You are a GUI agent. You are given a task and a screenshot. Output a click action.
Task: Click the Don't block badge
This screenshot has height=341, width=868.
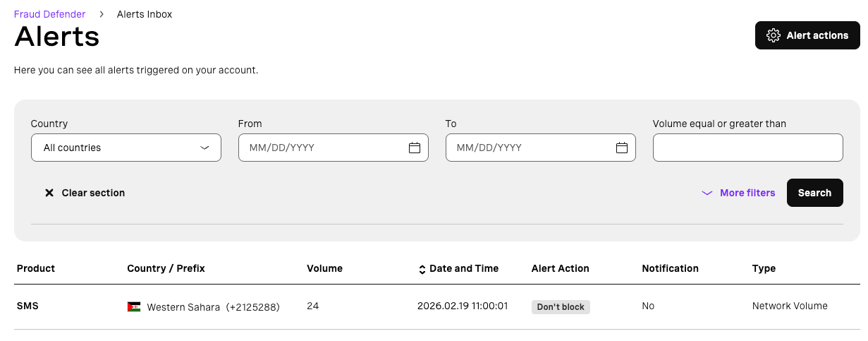click(x=561, y=307)
